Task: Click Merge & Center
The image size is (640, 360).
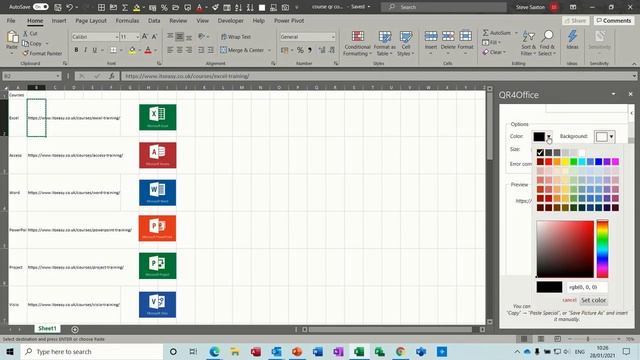Action: [x=242, y=50]
